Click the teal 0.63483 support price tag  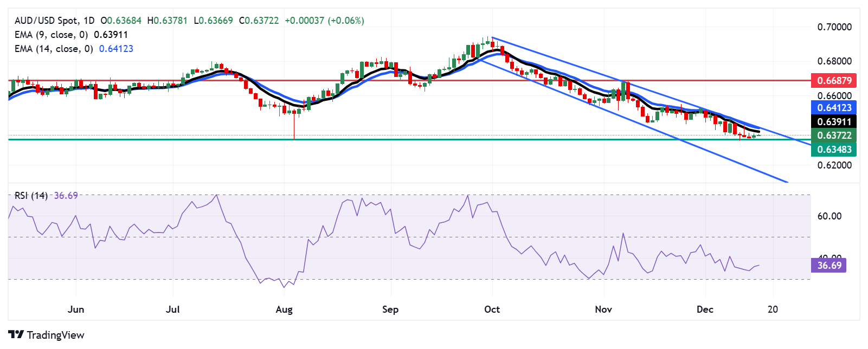834,149
